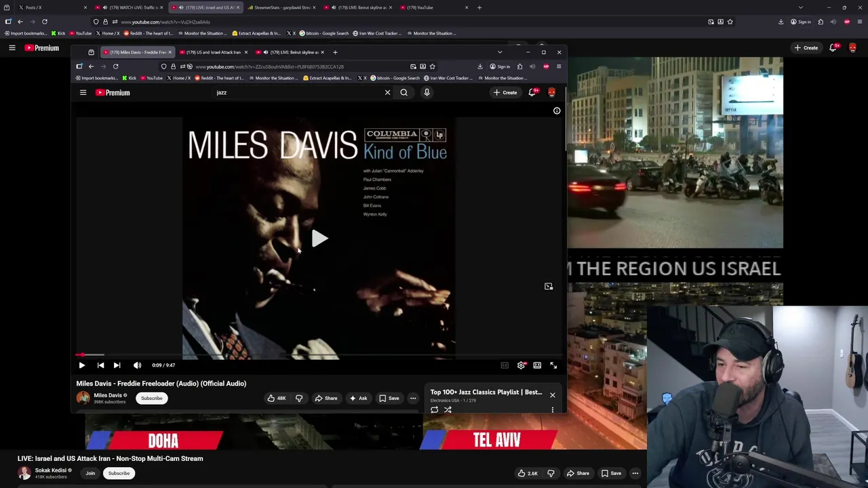This screenshot has height=488, width=868.
Task: Click the front window URL address bar
Action: pos(298,66)
